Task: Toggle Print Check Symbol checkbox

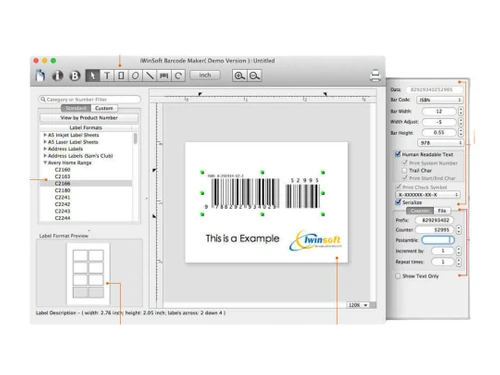Action: [398, 187]
